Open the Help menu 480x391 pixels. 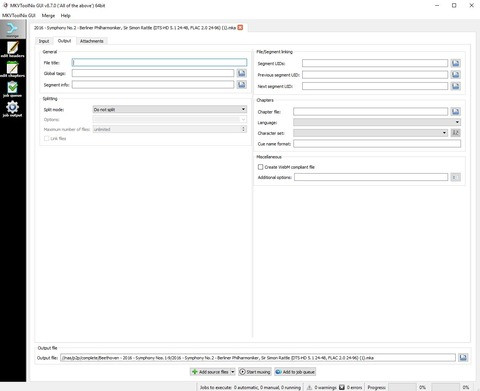pos(65,15)
